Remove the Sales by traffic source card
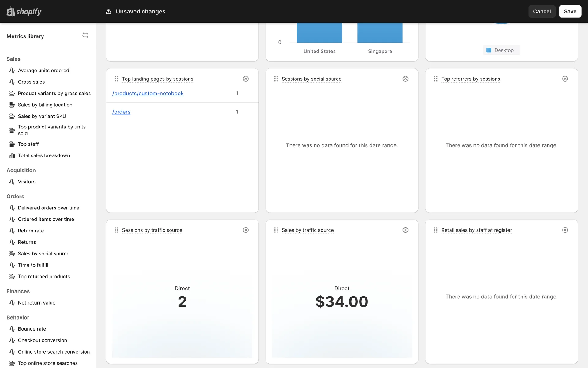 [405, 230]
